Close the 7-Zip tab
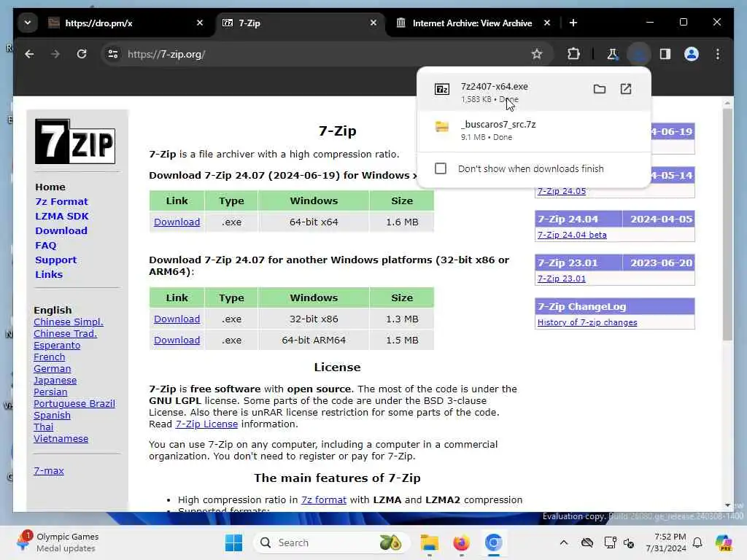747x560 pixels. 373,23
